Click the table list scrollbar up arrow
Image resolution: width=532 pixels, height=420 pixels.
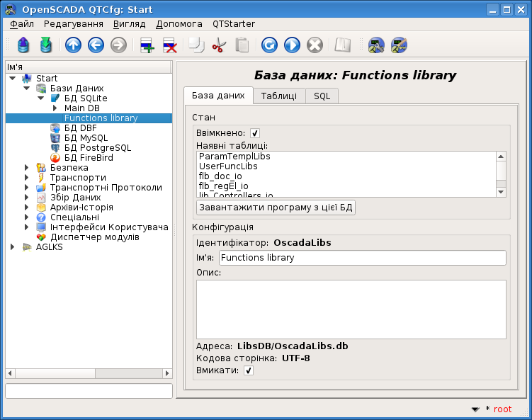(501, 157)
